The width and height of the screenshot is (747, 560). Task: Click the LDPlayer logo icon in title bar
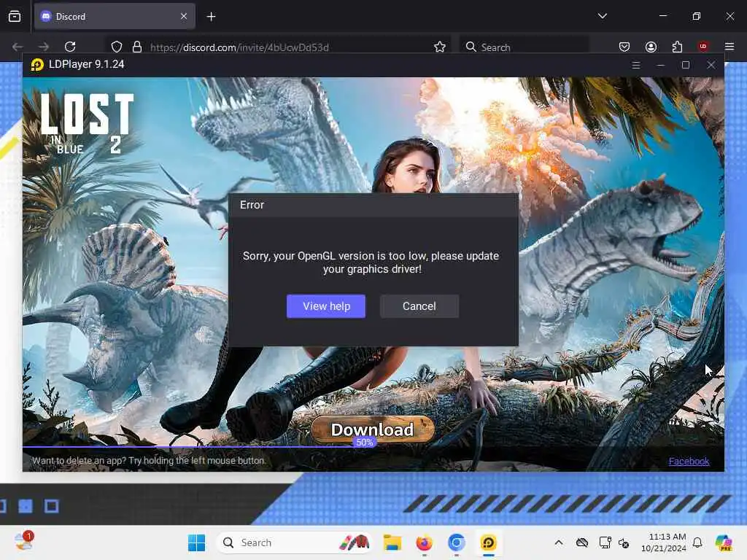(x=37, y=64)
